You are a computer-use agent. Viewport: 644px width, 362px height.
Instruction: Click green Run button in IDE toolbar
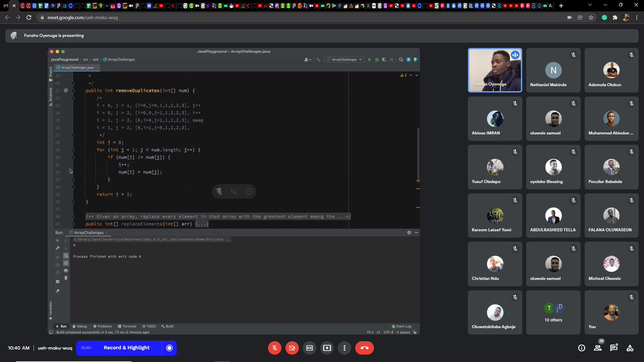pos(369,60)
